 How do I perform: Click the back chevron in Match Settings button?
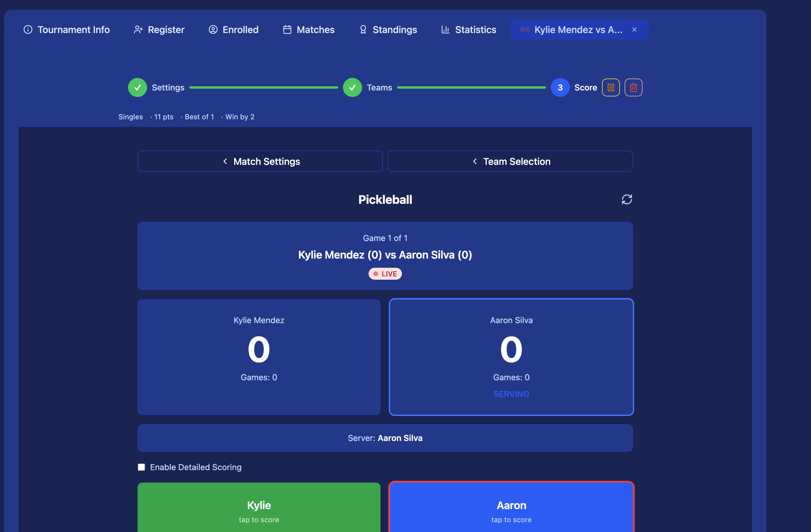[225, 161]
